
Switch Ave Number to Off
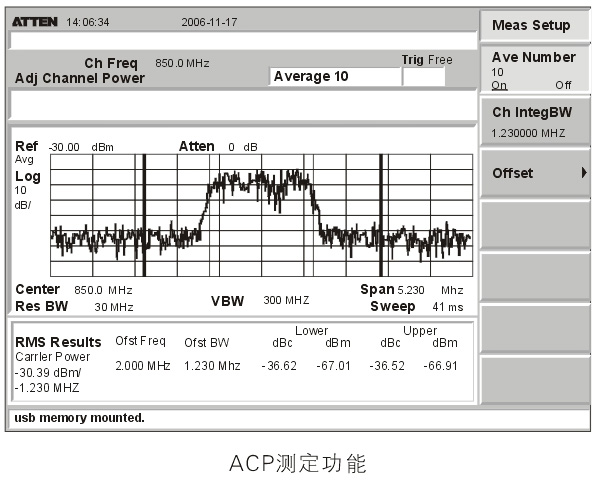point(563,85)
